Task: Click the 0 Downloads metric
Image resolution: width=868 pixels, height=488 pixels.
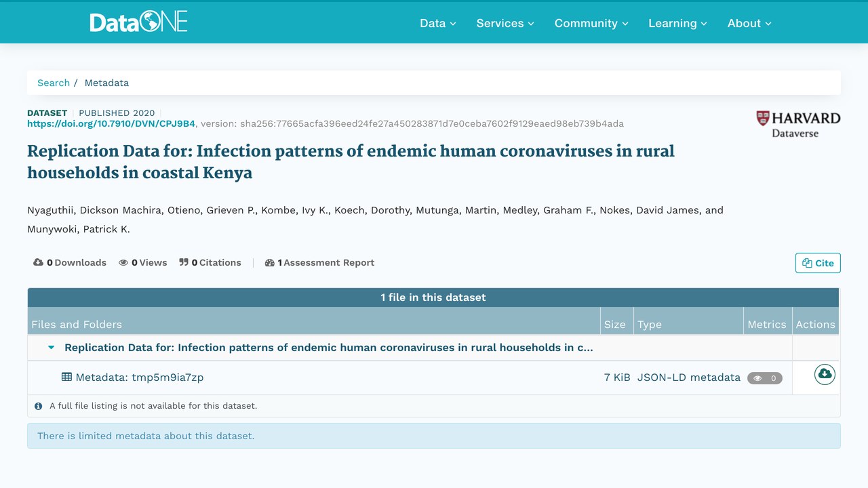Action: (70, 263)
